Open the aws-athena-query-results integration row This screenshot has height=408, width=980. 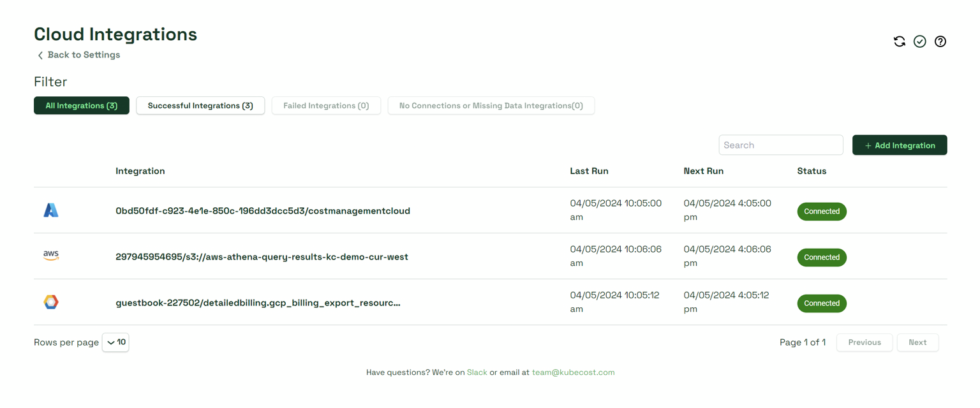tap(262, 257)
